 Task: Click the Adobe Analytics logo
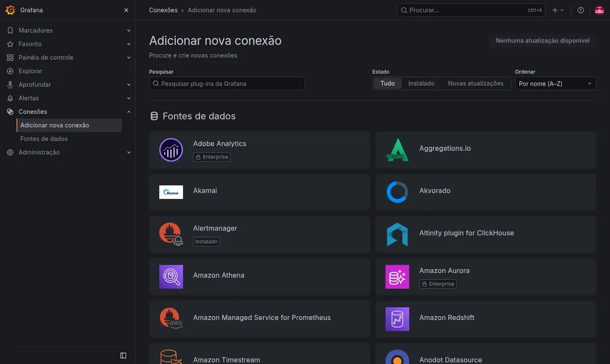(x=171, y=150)
